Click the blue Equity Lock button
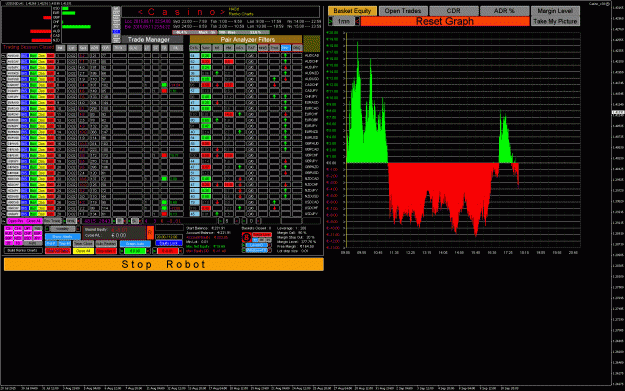 tap(169, 243)
